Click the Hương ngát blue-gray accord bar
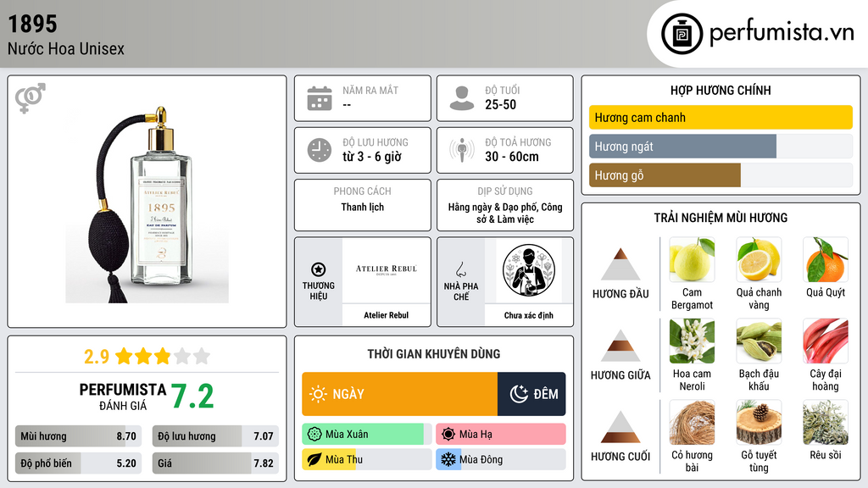Image resolution: width=868 pixels, height=488 pixels. [x=682, y=147]
